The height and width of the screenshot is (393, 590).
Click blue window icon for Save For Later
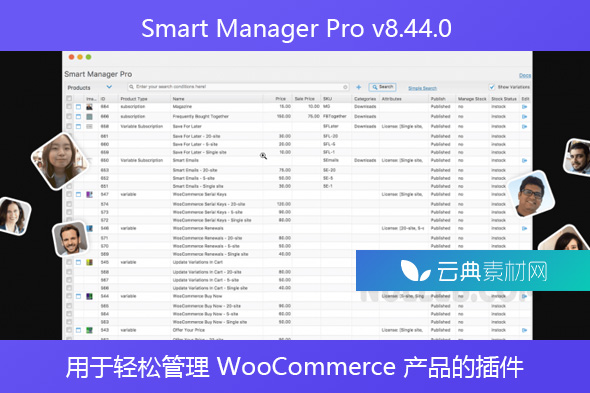pos(78,126)
